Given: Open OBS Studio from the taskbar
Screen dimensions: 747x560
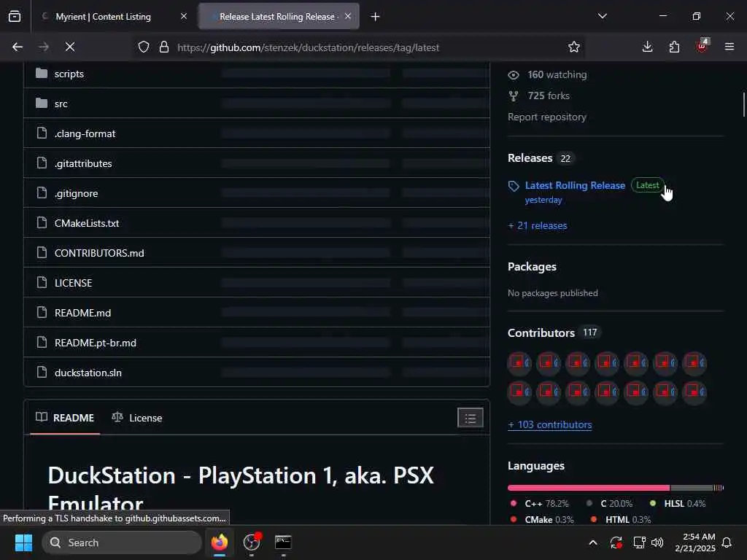Looking at the screenshot, I should pos(252,542).
